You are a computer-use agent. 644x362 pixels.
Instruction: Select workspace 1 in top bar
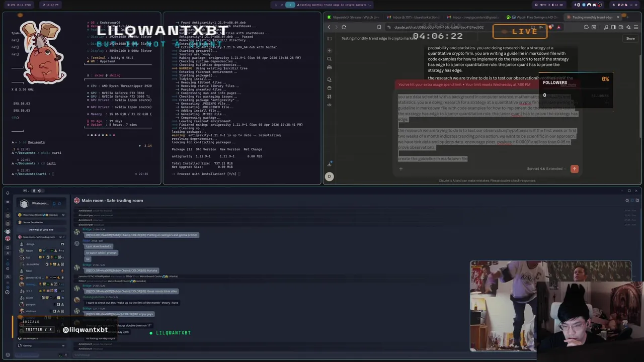275,5
